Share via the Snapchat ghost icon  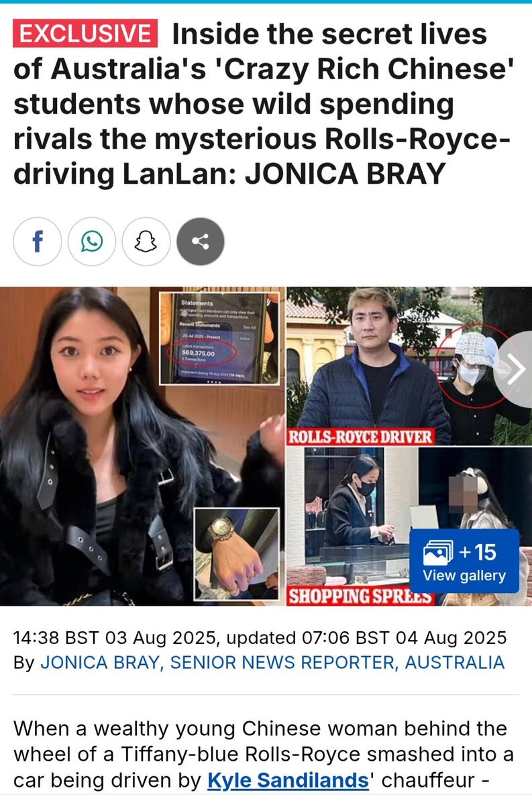pos(146,241)
